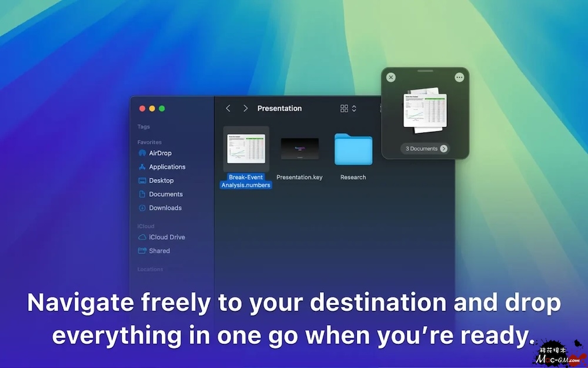Open the Documents sidebar item
The height and width of the screenshot is (368, 588).
point(165,194)
